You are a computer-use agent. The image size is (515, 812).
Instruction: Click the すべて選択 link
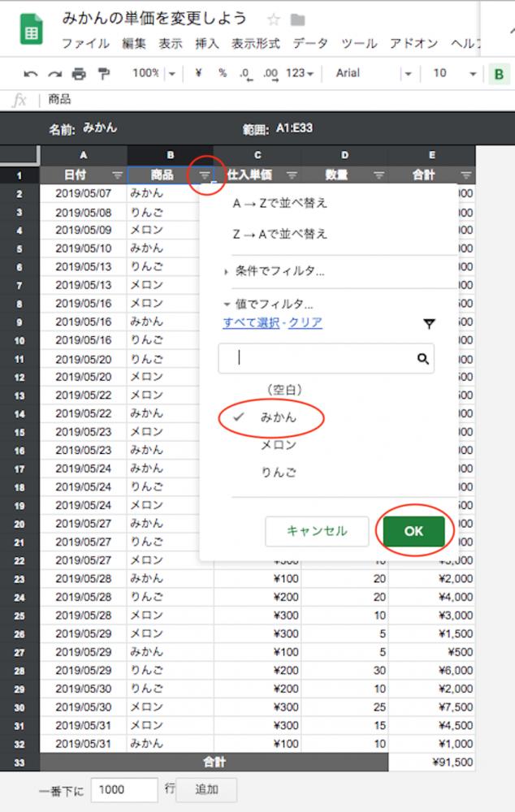(x=251, y=322)
